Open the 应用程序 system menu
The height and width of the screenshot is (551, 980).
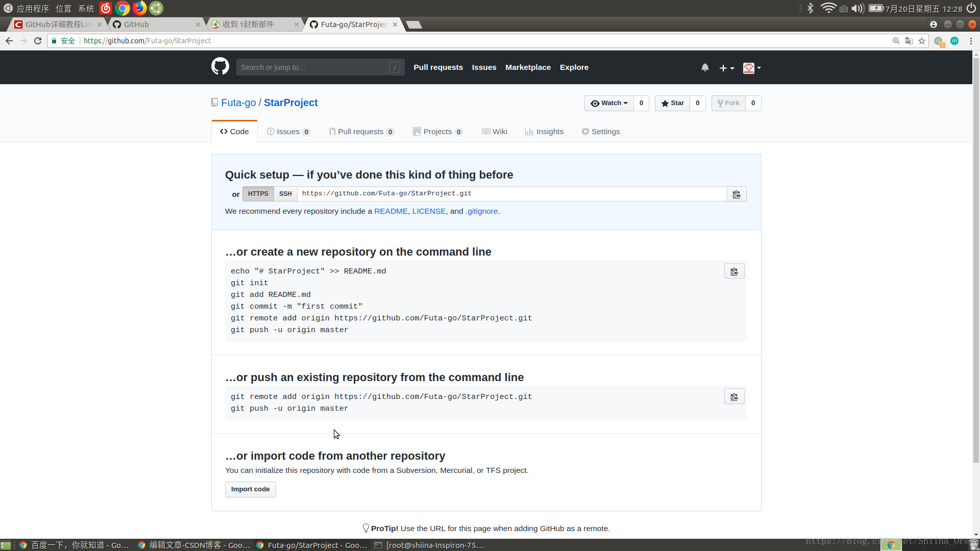[x=33, y=9]
